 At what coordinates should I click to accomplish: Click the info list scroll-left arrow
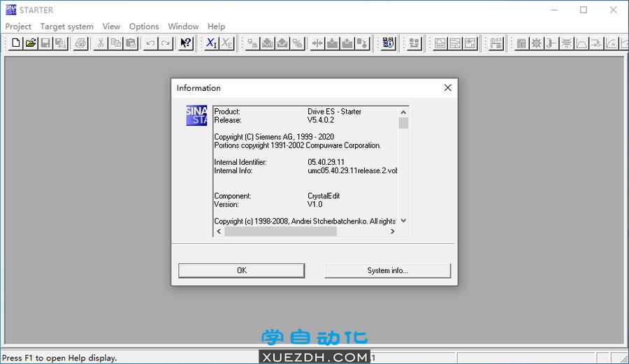219,231
